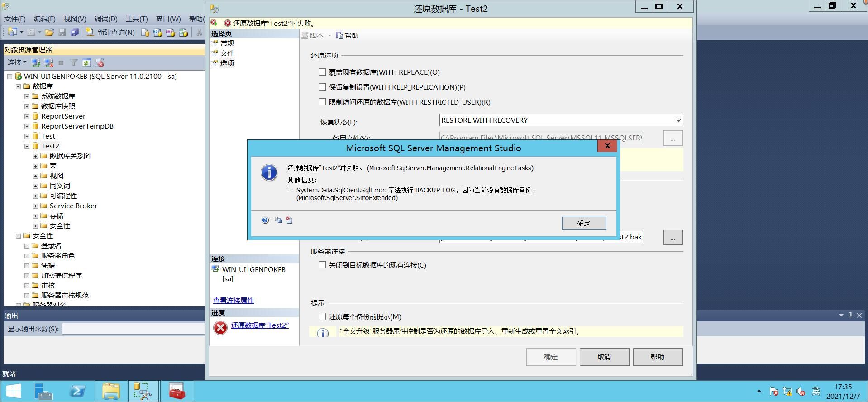Click the 帮助 help toolbar item in restore dialog
868x402 pixels.
point(347,35)
